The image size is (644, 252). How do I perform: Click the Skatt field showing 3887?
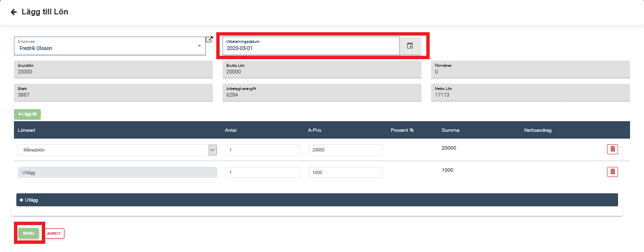coord(113,92)
